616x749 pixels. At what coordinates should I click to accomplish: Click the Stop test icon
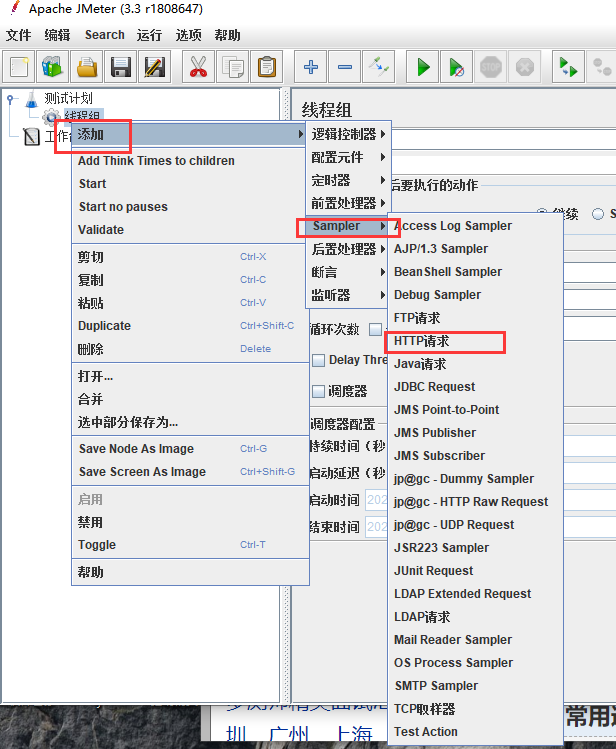coord(491,67)
